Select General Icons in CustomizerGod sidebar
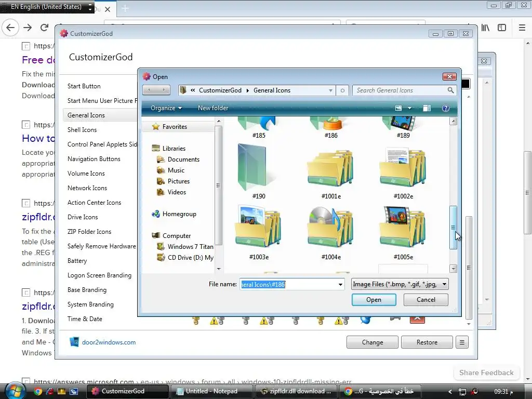Screen dimensions: 532x399 [x=86, y=115]
